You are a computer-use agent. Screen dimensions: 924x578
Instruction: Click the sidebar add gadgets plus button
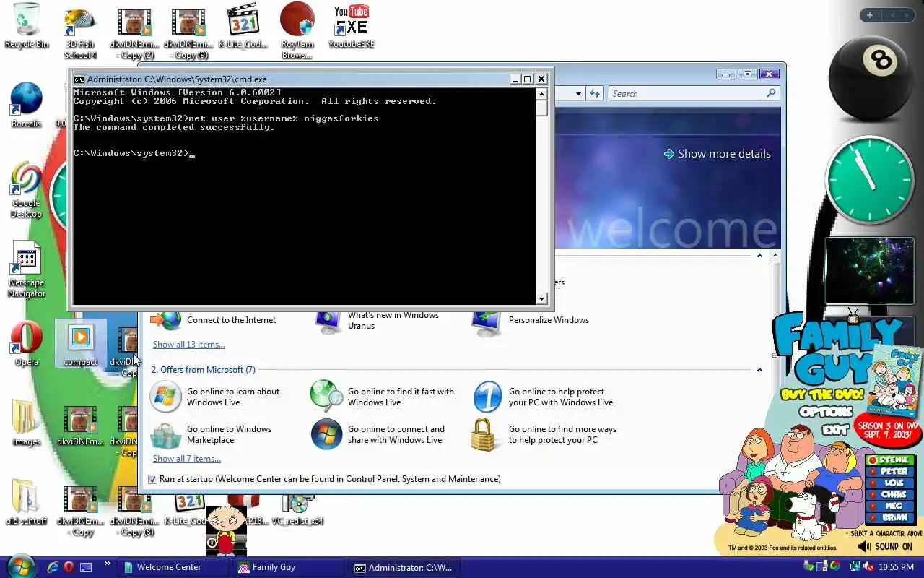pyautogui.click(x=869, y=15)
